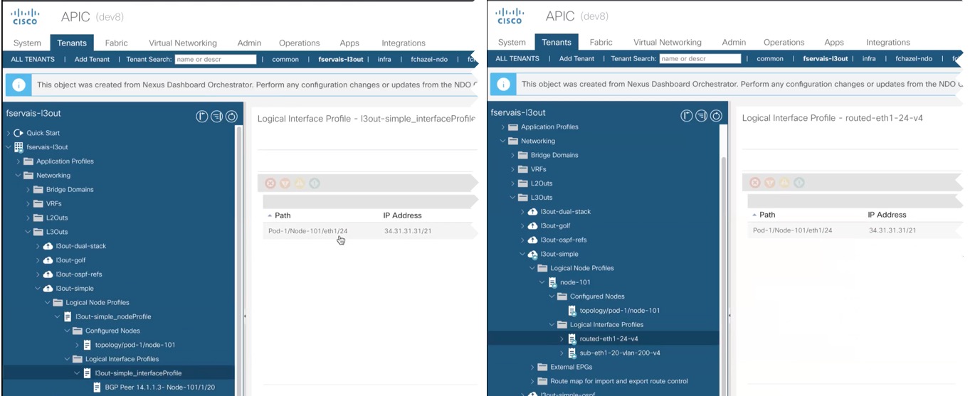Expand Bridge Domains in the left window tree
The width and height of the screenshot is (980, 396).
point(28,190)
